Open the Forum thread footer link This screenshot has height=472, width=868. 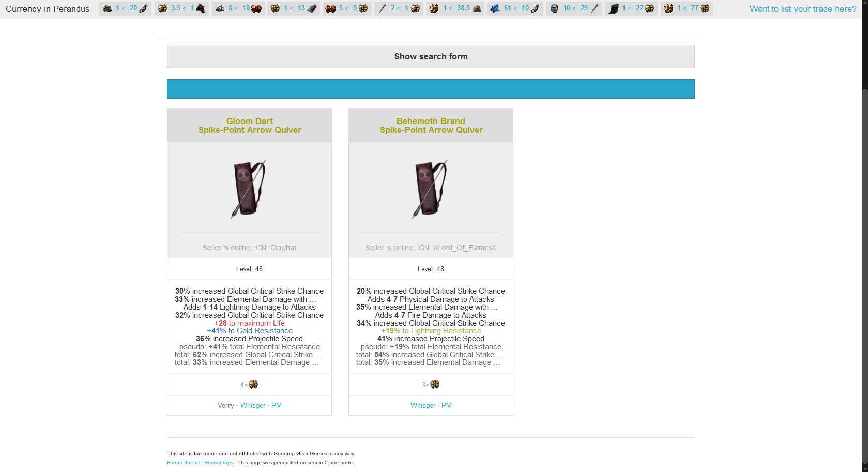(183, 463)
